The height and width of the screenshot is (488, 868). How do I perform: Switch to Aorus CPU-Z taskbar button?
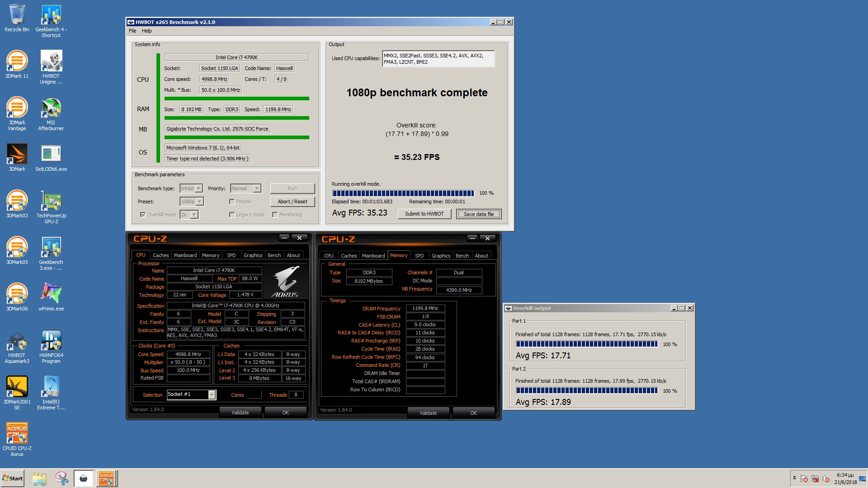107,479
